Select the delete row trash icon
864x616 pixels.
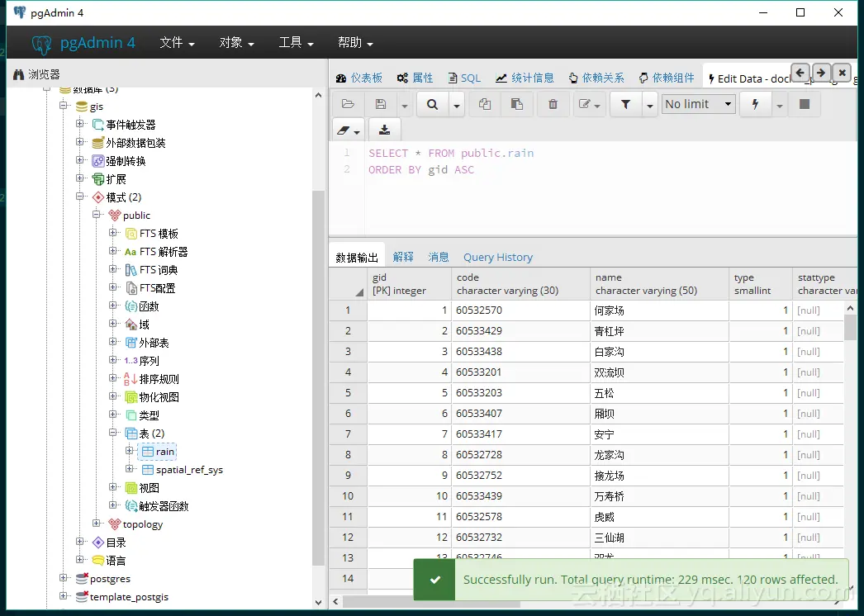pos(553,103)
